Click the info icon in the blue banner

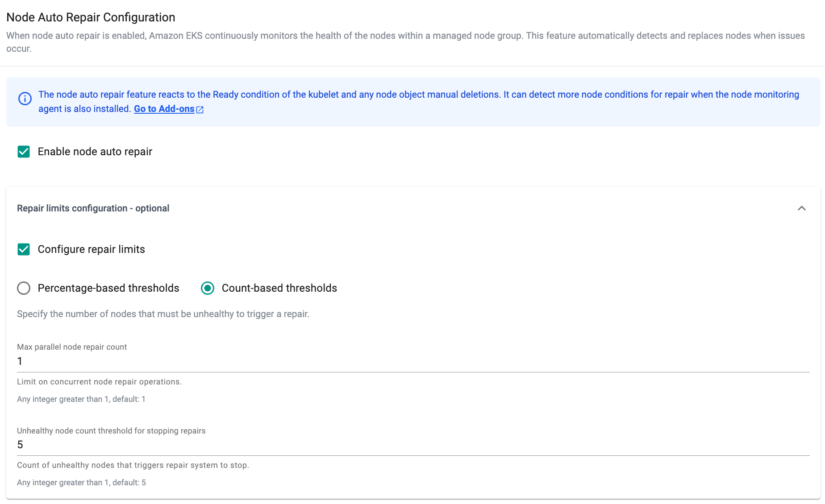pyautogui.click(x=25, y=99)
